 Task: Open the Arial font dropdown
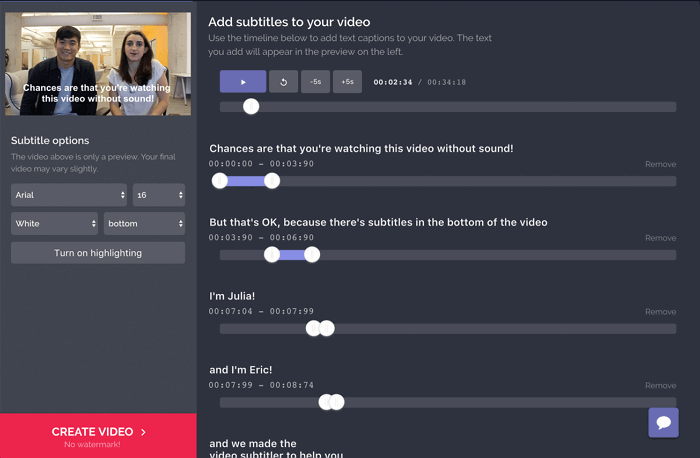(x=70, y=195)
